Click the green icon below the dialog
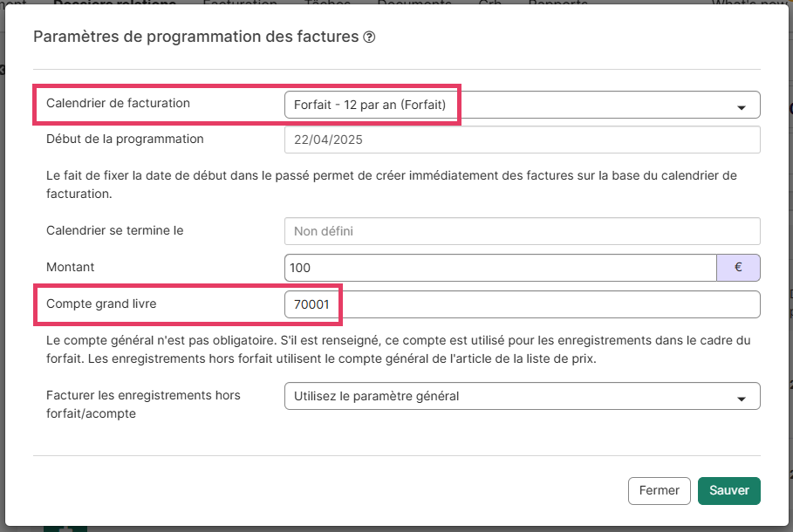The height and width of the screenshot is (532, 793). (65, 528)
